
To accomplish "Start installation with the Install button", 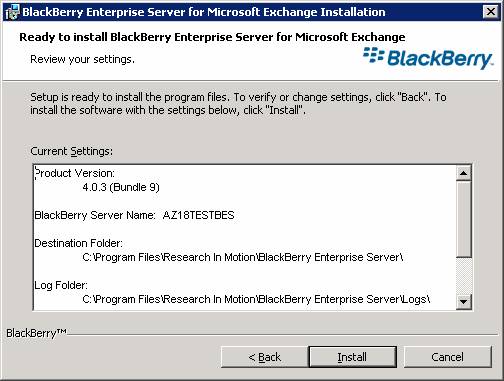I will 352,357.
